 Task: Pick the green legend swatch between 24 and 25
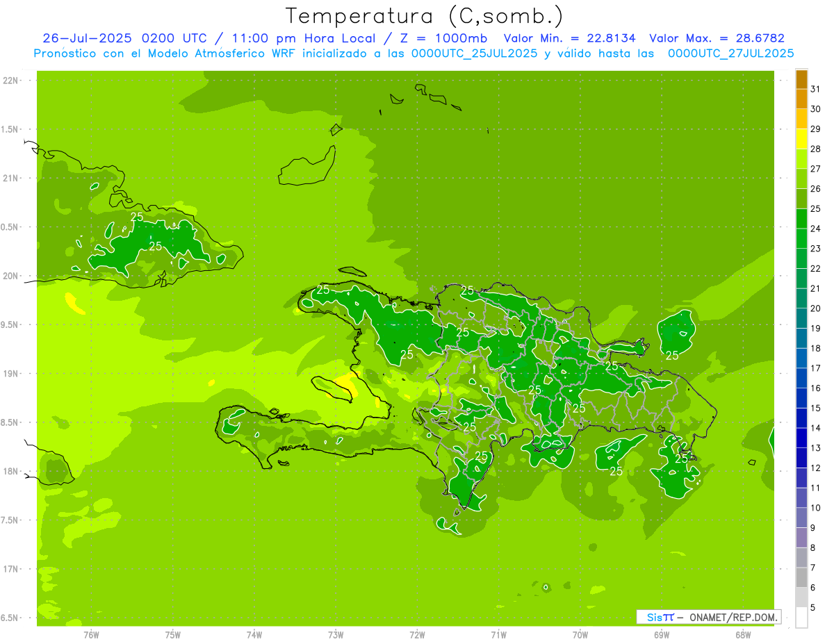801,219
